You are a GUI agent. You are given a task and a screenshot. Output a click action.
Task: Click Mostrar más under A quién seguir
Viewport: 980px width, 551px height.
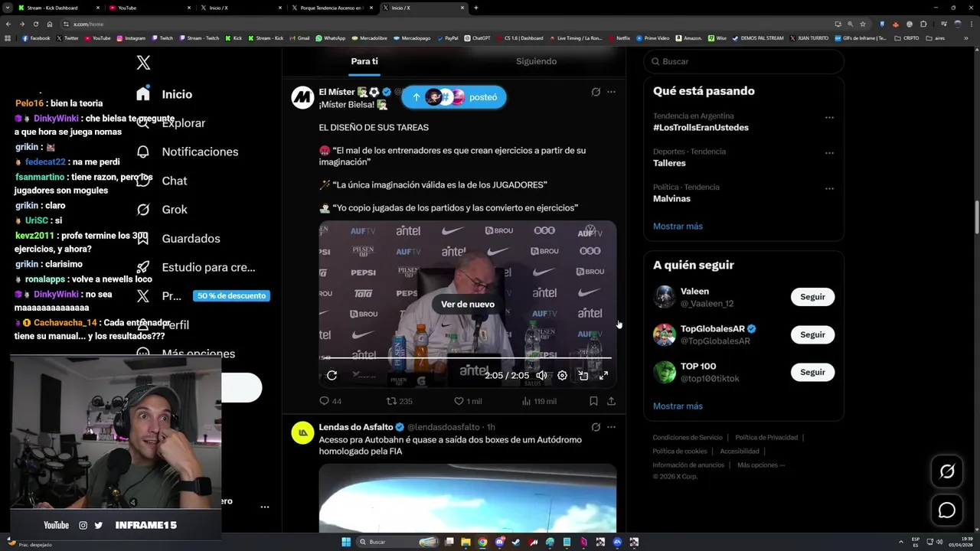click(678, 406)
